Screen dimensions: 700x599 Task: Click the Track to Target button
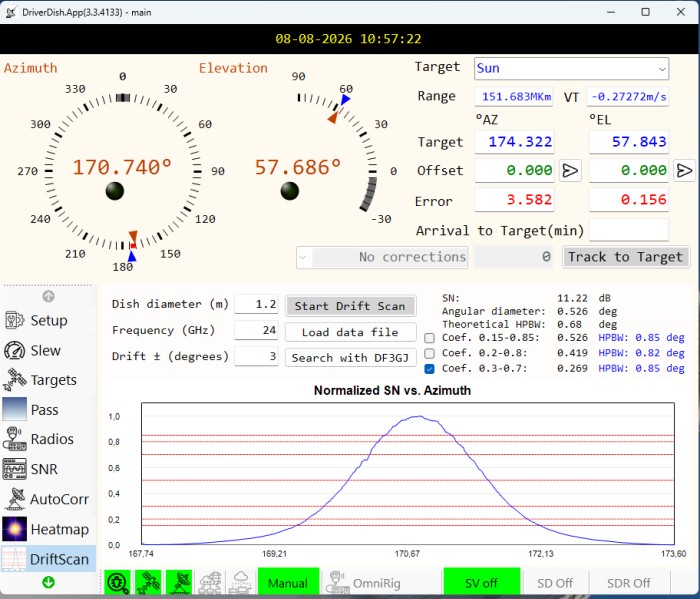[x=625, y=257]
